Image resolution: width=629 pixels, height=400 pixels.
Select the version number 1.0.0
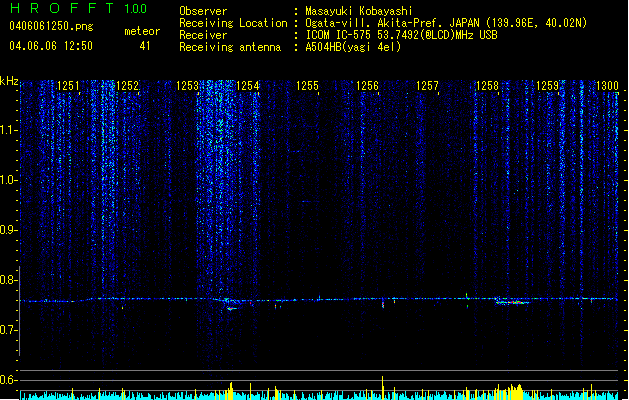(136, 8)
